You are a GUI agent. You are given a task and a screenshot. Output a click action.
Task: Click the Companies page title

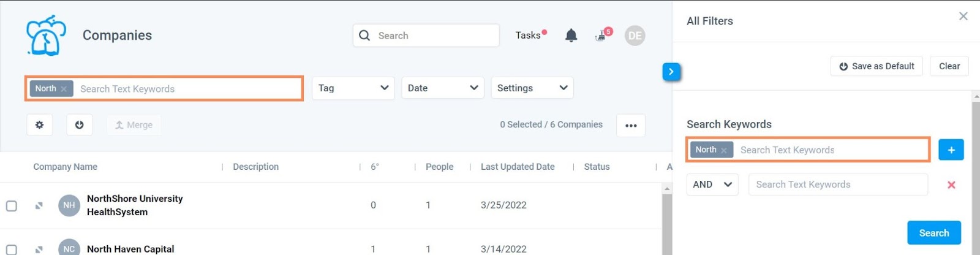pos(117,36)
